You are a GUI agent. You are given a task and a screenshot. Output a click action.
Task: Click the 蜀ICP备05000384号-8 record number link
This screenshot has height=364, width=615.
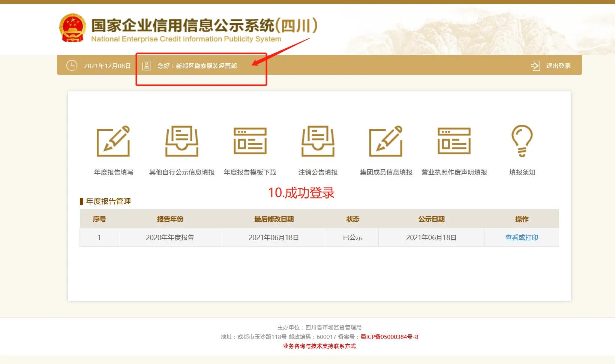point(389,337)
